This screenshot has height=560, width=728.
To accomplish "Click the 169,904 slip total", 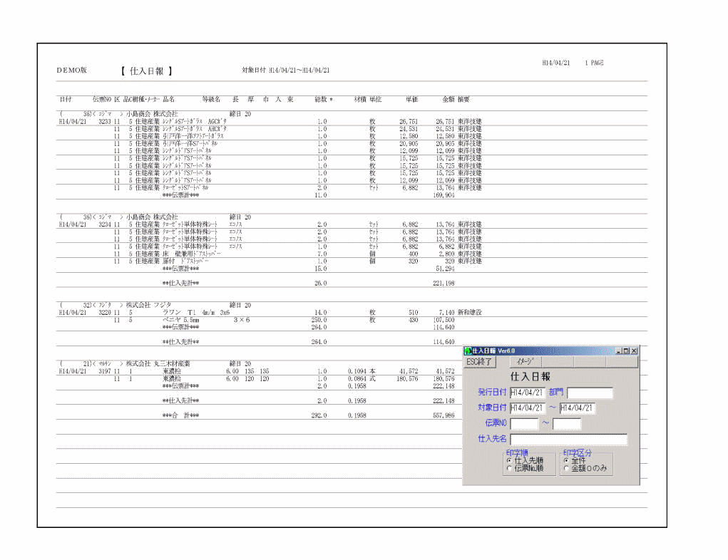I will click(x=444, y=195).
